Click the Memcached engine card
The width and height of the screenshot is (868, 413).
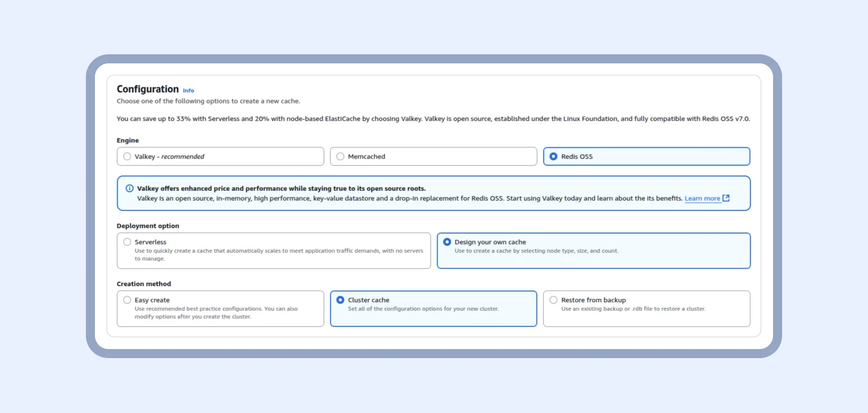pos(433,156)
